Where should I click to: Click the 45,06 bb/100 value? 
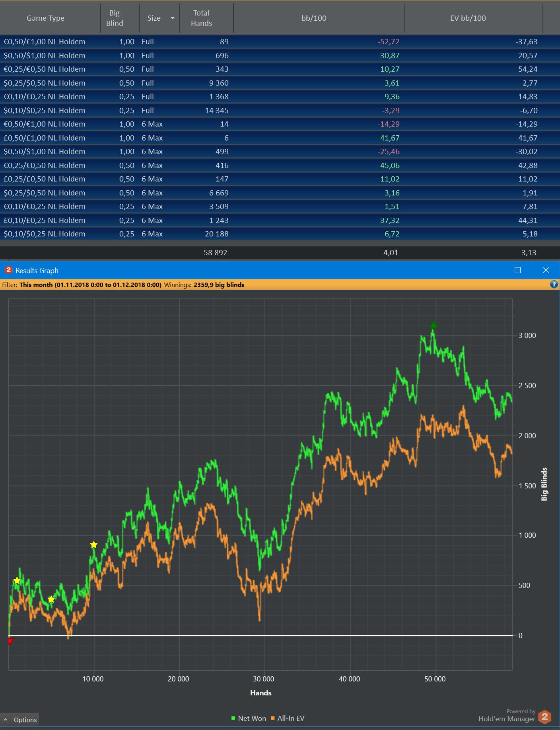(x=390, y=165)
